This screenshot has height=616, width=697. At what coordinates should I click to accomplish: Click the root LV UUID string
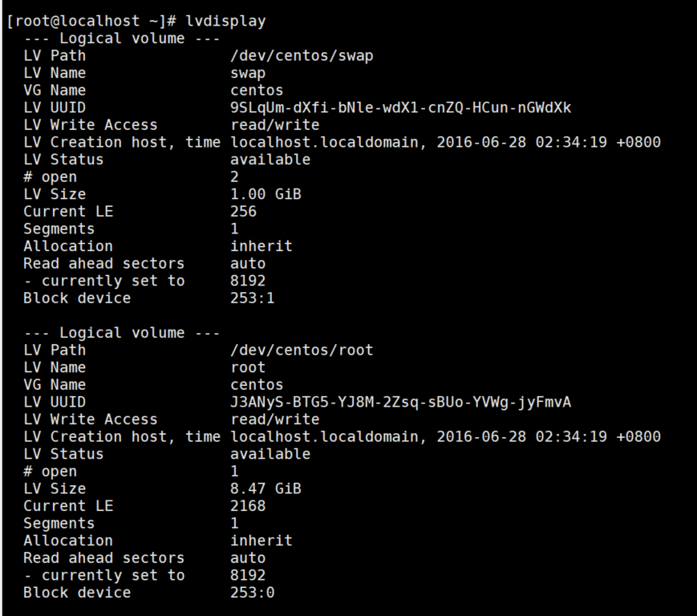pos(400,403)
